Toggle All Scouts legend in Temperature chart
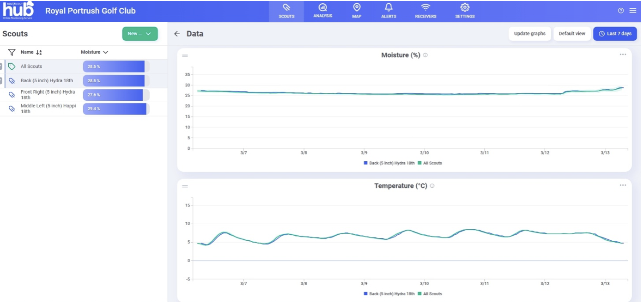This screenshot has height=305, width=644. 430,294
